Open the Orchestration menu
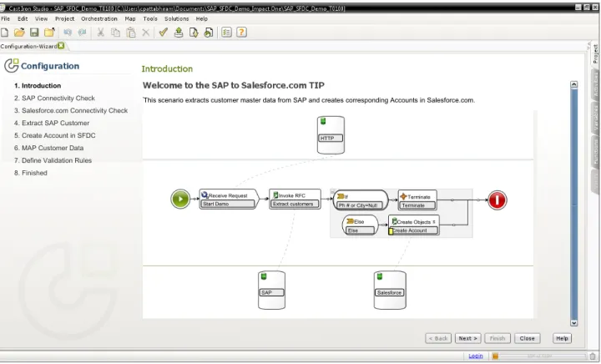 tap(98, 18)
